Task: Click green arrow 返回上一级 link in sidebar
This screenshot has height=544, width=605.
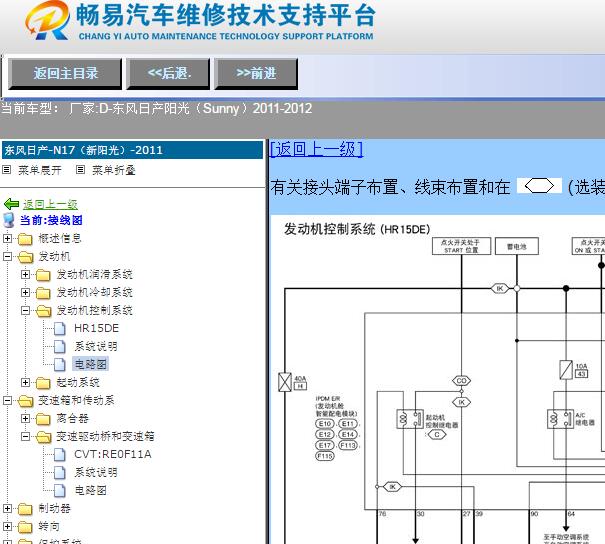Action: (x=50, y=204)
